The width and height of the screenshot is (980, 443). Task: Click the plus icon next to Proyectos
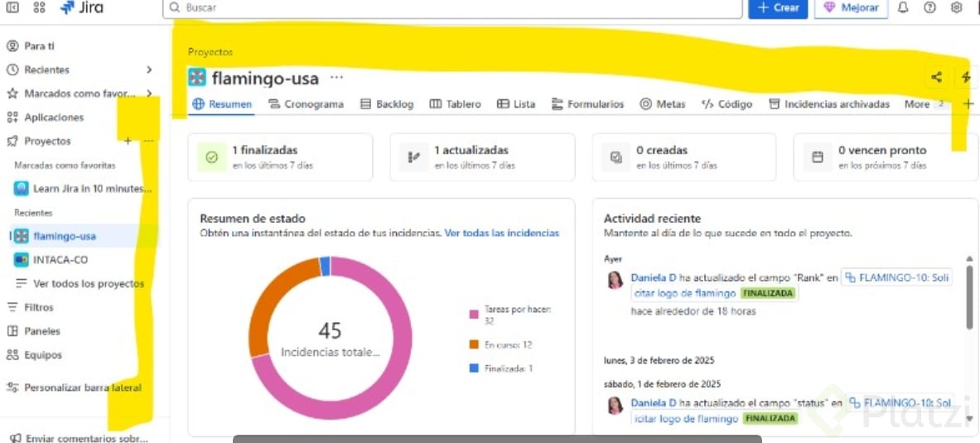pyautogui.click(x=128, y=142)
